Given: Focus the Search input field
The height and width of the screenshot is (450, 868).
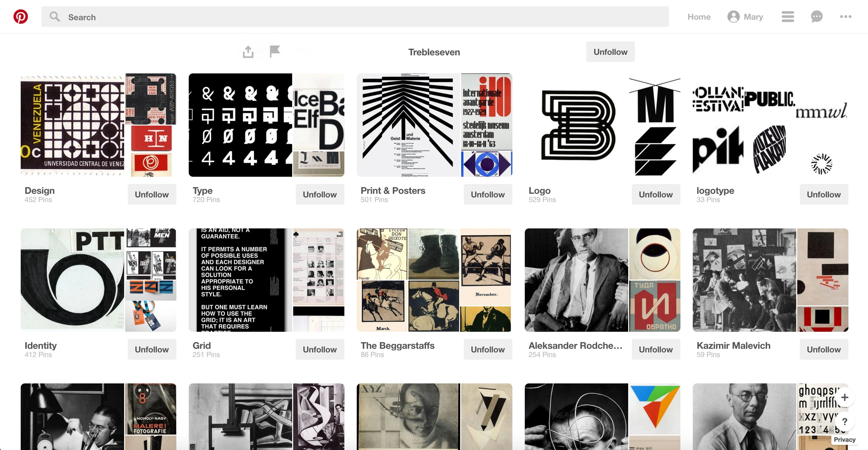Looking at the screenshot, I should tap(355, 17).
